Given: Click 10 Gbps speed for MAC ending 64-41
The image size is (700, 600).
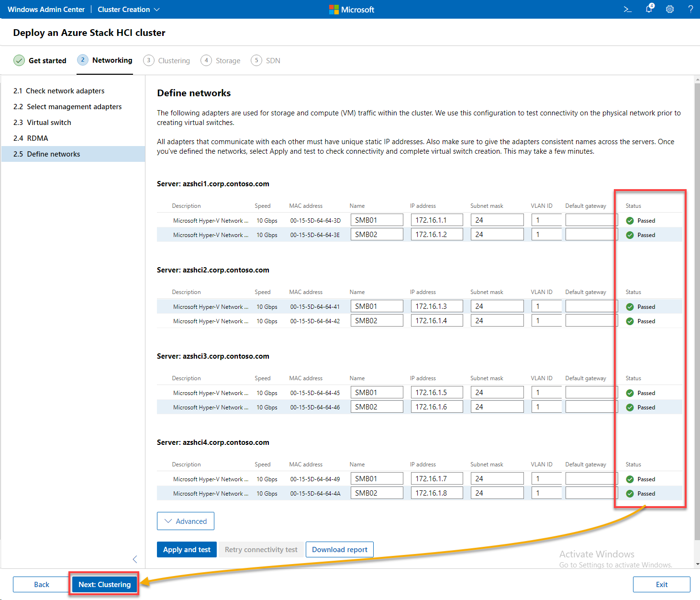Looking at the screenshot, I should point(267,307).
